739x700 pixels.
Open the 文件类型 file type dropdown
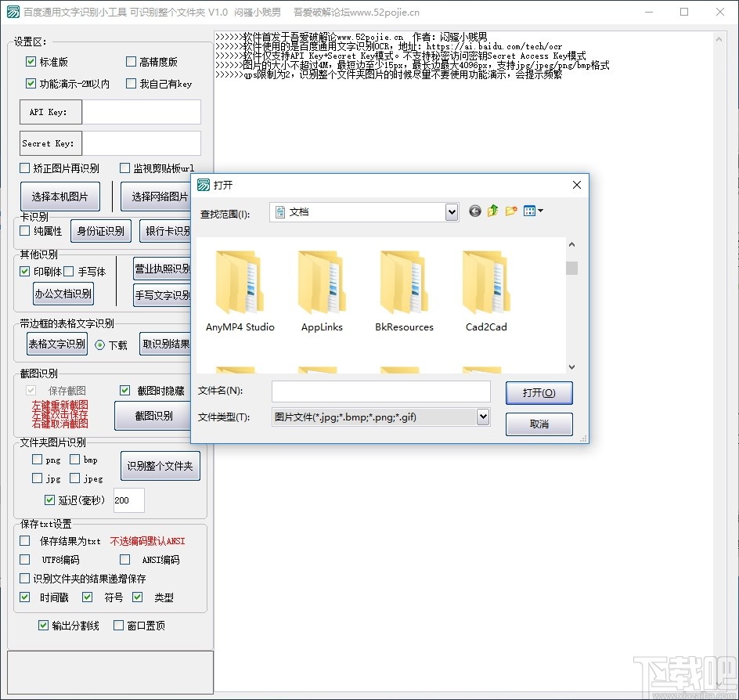point(482,417)
